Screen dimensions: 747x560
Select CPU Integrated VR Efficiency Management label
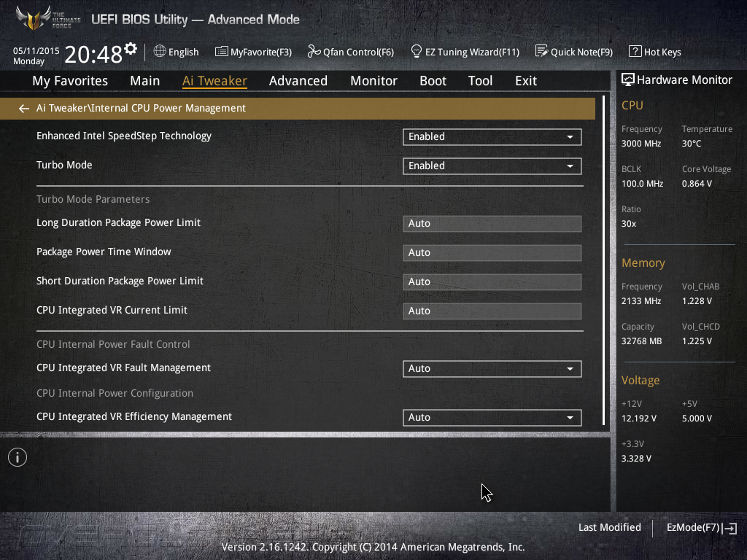click(134, 416)
